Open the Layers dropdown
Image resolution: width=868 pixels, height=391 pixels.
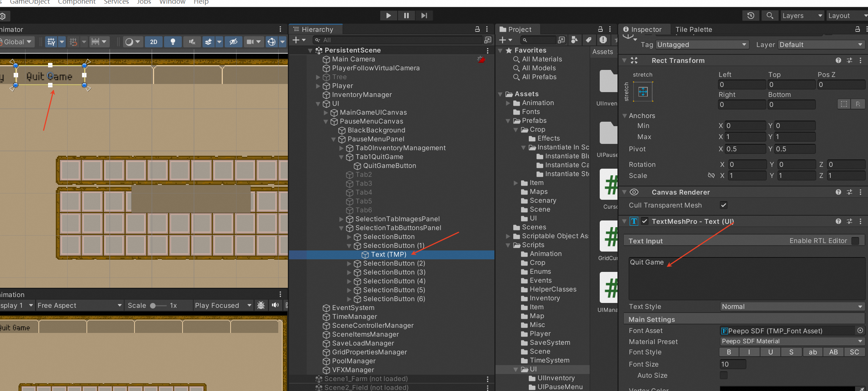click(802, 16)
